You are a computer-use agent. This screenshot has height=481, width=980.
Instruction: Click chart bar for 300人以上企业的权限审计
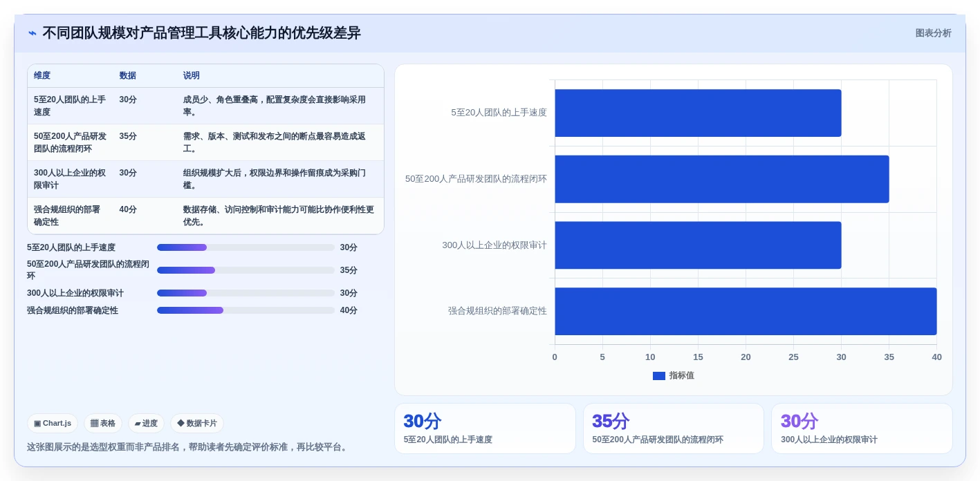pyautogui.click(x=698, y=245)
